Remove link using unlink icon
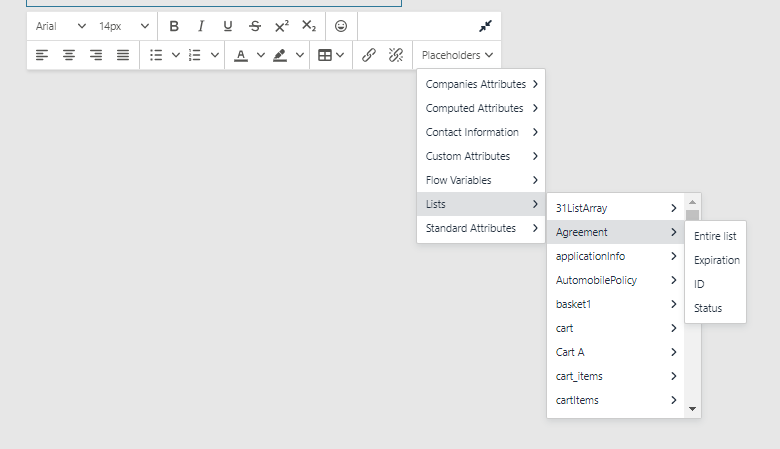This screenshot has width=780, height=449. click(x=395, y=55)
